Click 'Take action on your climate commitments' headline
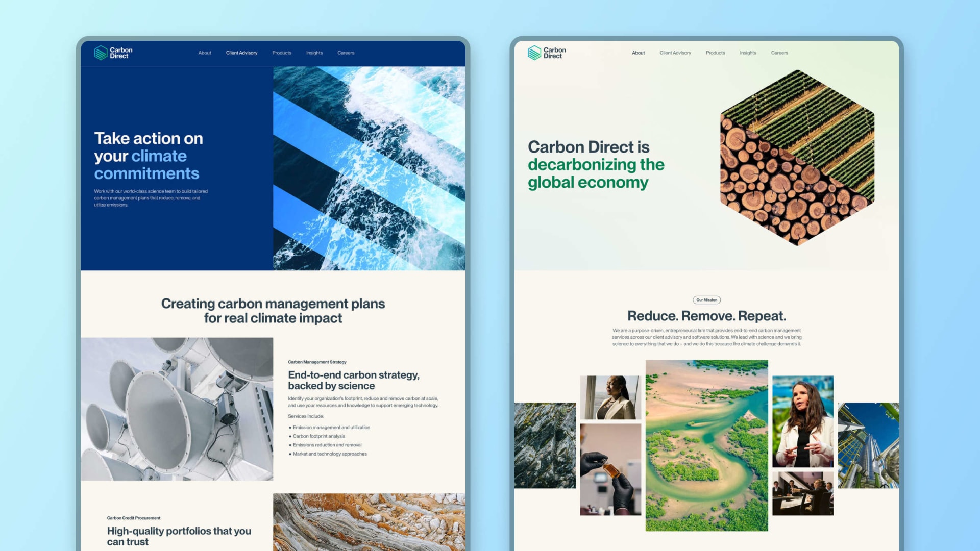 point(149,156)
